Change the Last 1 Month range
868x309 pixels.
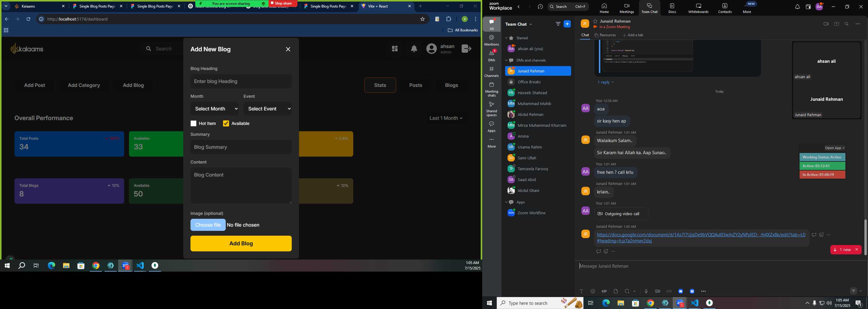coord(446,118)
